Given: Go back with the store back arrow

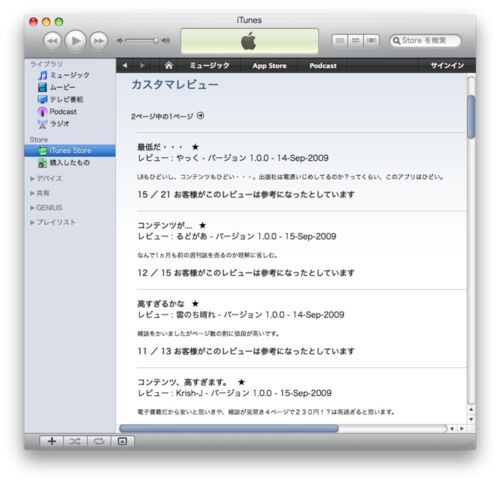Looking at the screenshot, I should point(125,65).
